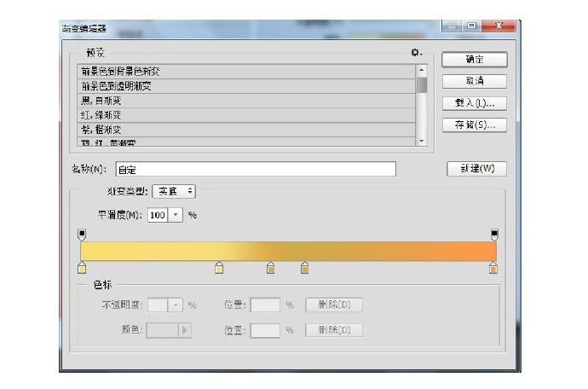Click the preset list scroll up arrow
The image size is (588, 389).
tap(422, 70)
